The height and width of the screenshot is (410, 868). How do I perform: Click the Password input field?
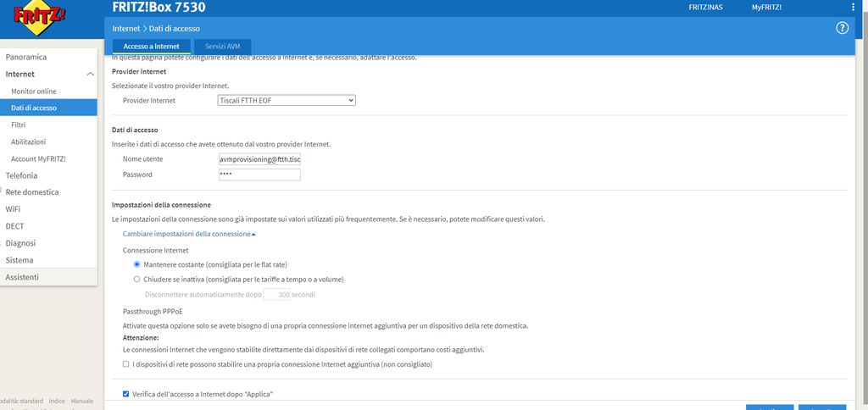tap(259, 175)
